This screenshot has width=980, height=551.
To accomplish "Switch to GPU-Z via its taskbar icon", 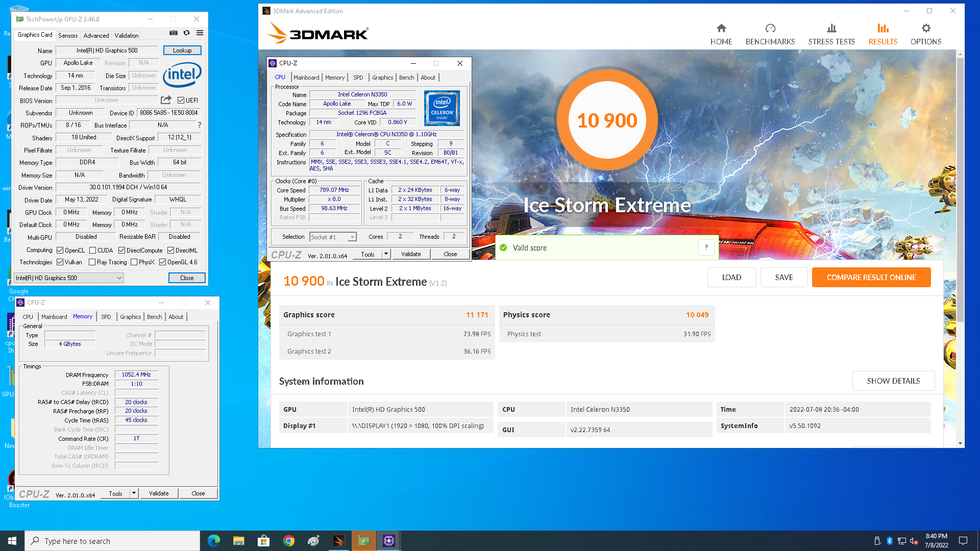I will coord(363,541).
